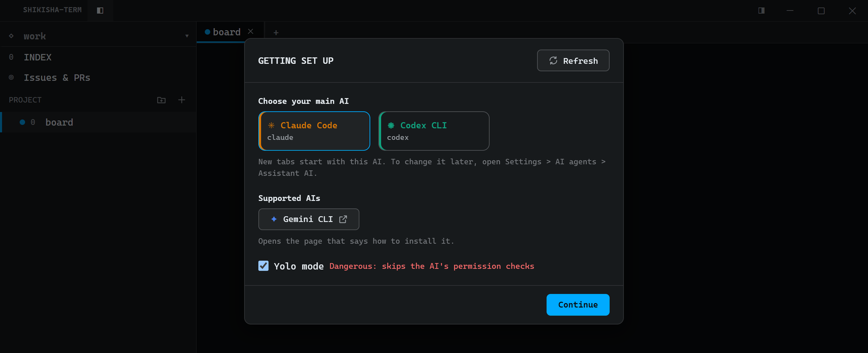Switch to the board tab

point(226,32)
